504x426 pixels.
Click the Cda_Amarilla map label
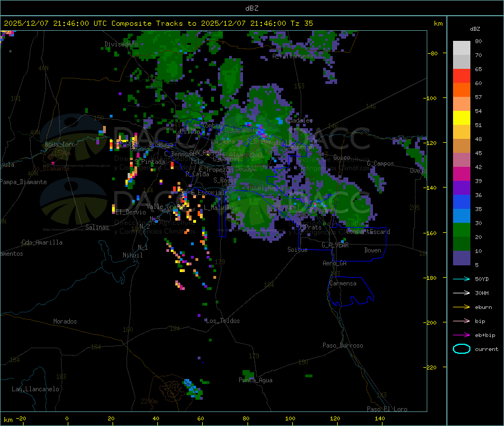point(42,242)
